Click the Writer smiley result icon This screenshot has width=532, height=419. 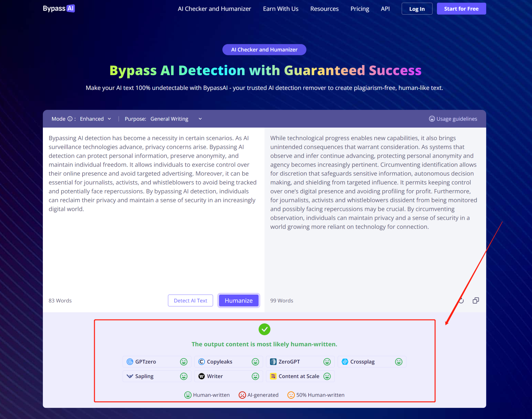pos(255,376)
